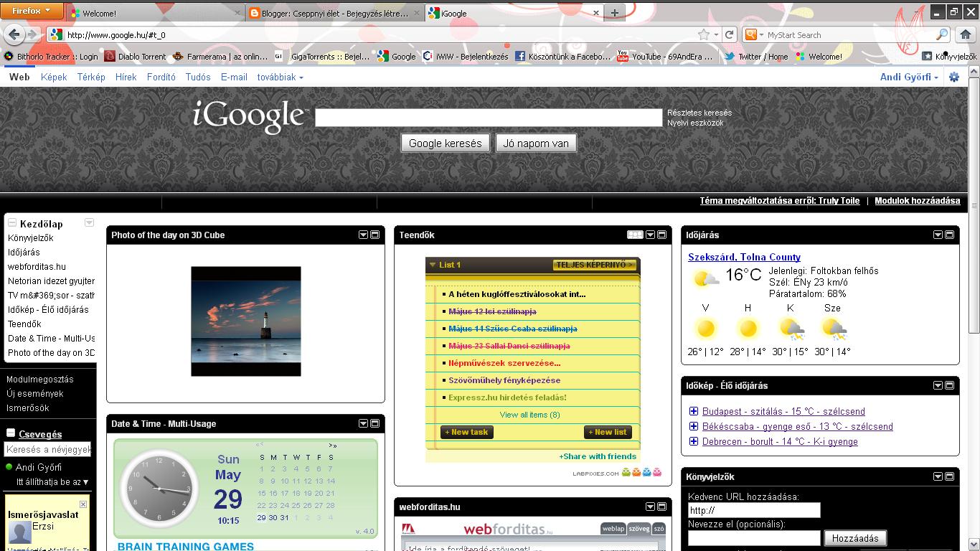
Task: Switch to the Welcome! tab
Action: [x=154, y=13]
